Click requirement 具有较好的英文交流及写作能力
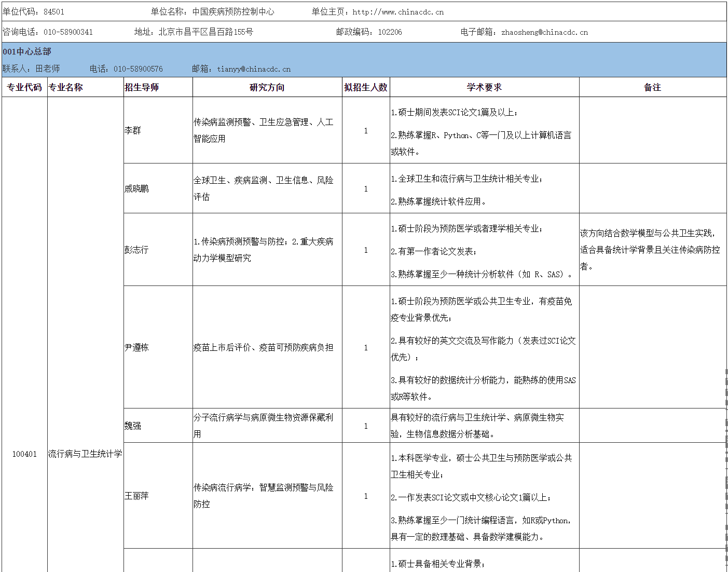Viewport: 728px width, 572px height. [483, 349]
